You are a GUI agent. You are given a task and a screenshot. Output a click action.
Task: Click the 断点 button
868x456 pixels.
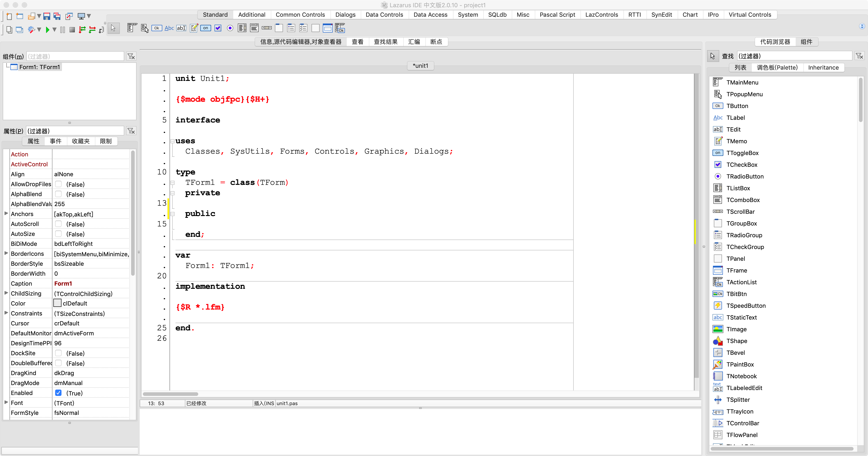(436, 42)
